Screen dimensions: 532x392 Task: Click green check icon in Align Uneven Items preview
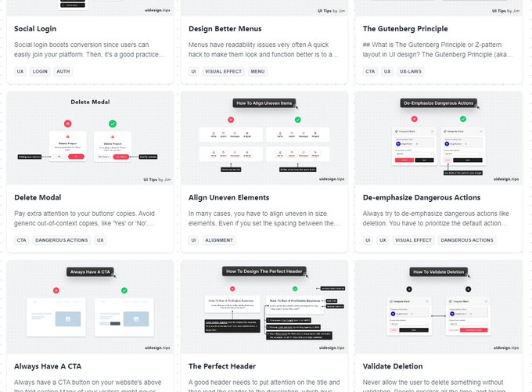(297, 120)
